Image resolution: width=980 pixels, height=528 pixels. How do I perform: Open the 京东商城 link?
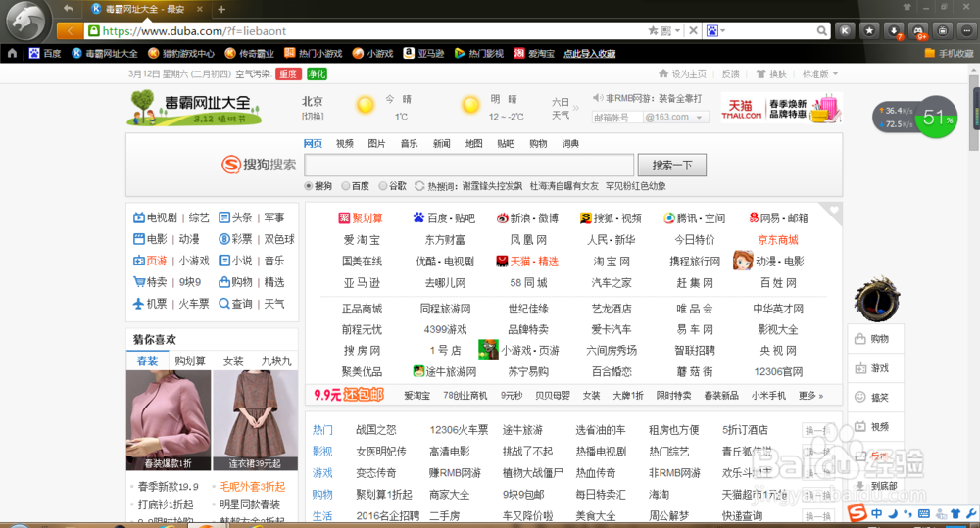(778, 240)
